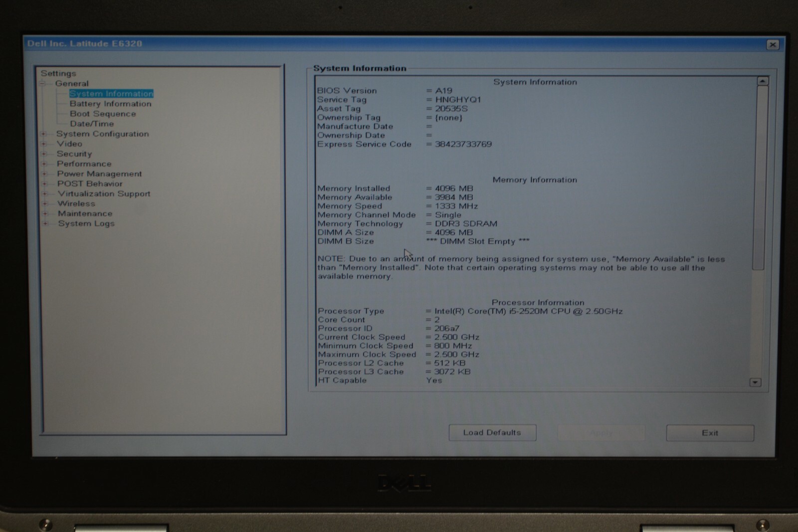Expand the System Configuration node
Image resolution: width=798 pixels, height=532 pixels.
pos(43,134)
